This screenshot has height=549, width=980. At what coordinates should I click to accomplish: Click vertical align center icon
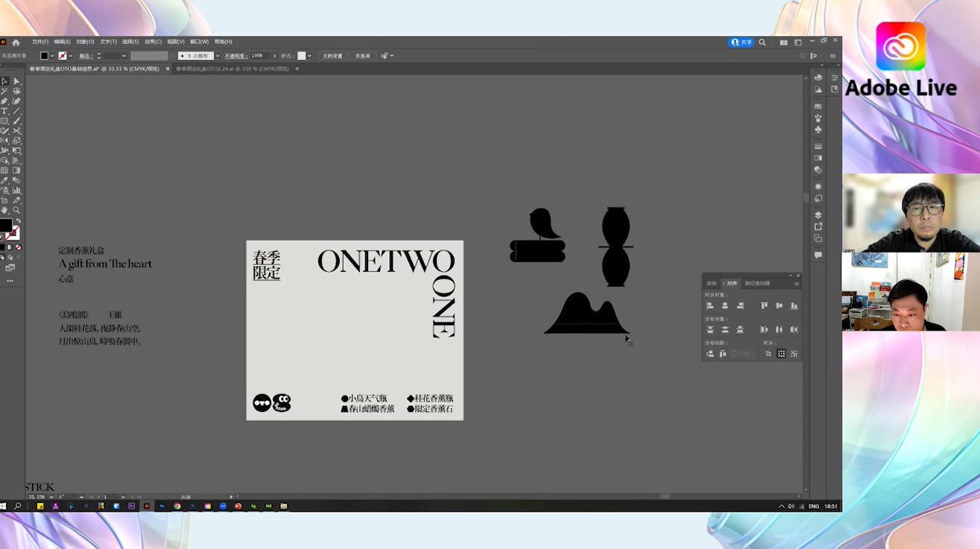pos(779,305)
